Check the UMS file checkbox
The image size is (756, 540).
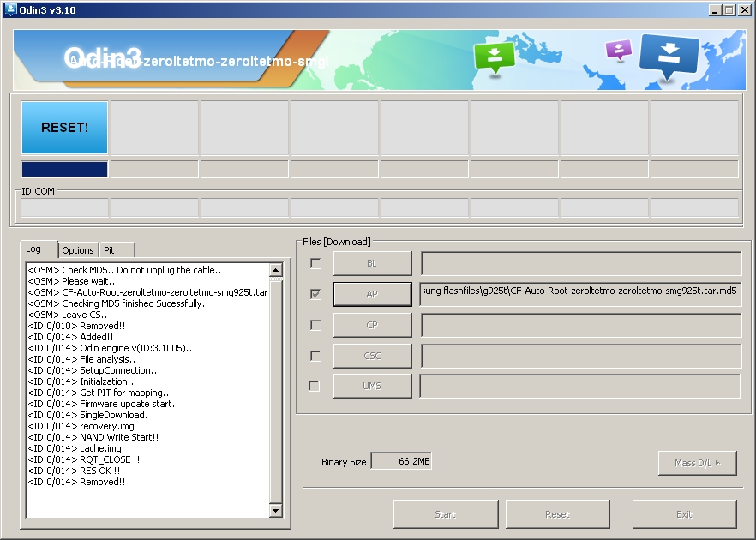pos(314,387)
